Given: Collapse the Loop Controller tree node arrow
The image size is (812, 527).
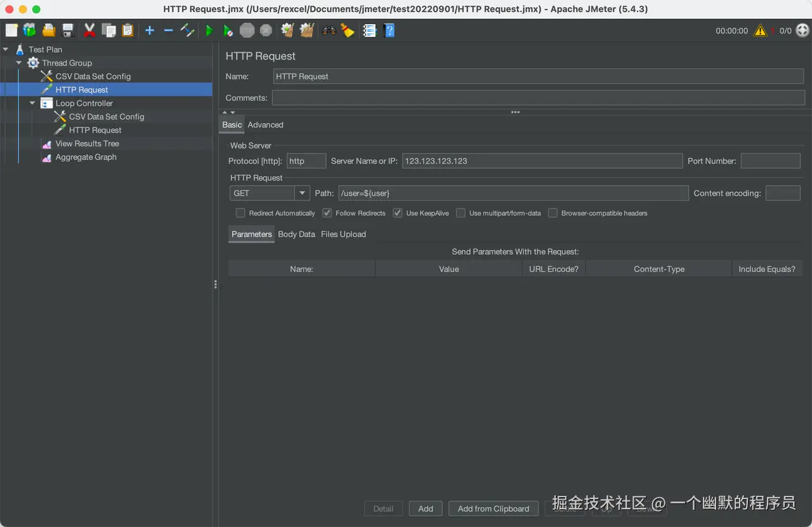Looking at the screenshot, I should point(32,103).
